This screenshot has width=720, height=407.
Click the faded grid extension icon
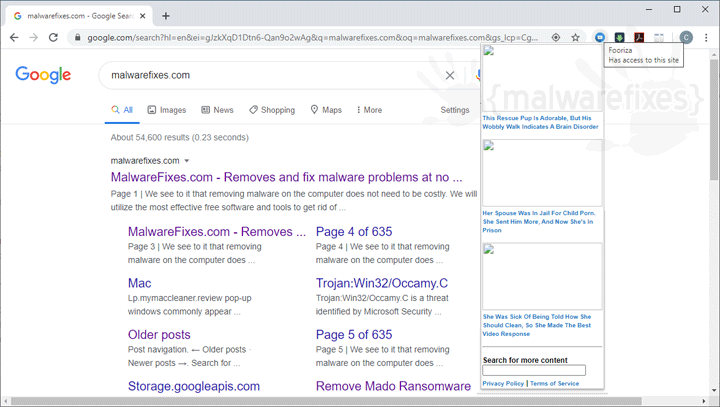[x=659, y=38]
